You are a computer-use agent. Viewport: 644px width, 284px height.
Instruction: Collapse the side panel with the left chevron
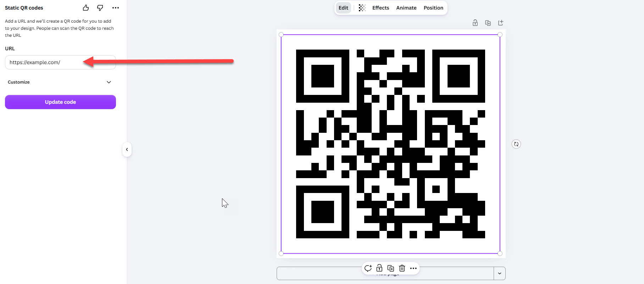pyautogui.click(x=127, y=149)
